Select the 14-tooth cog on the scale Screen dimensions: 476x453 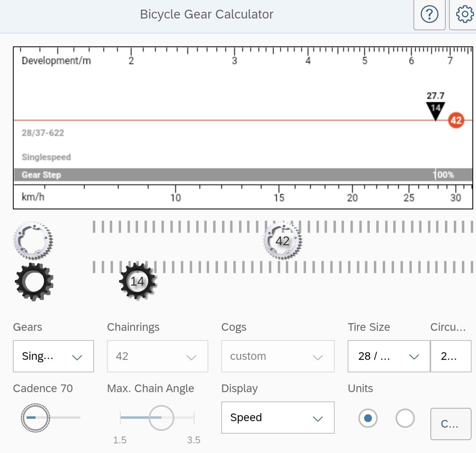pos(137,281)
